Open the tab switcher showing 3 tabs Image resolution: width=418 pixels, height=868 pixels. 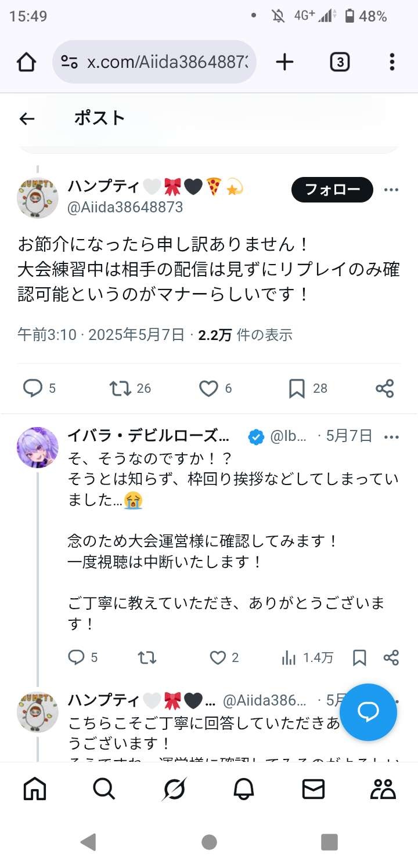coord(340,62)
